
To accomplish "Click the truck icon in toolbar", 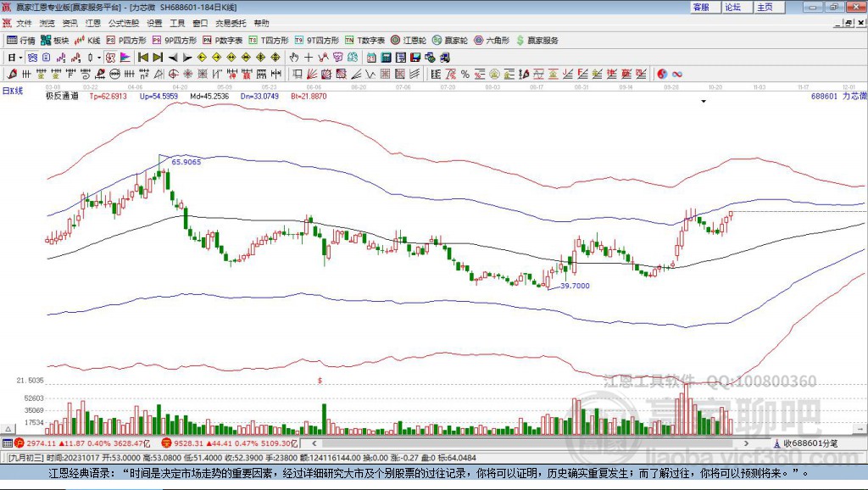I will pos(444,58).
